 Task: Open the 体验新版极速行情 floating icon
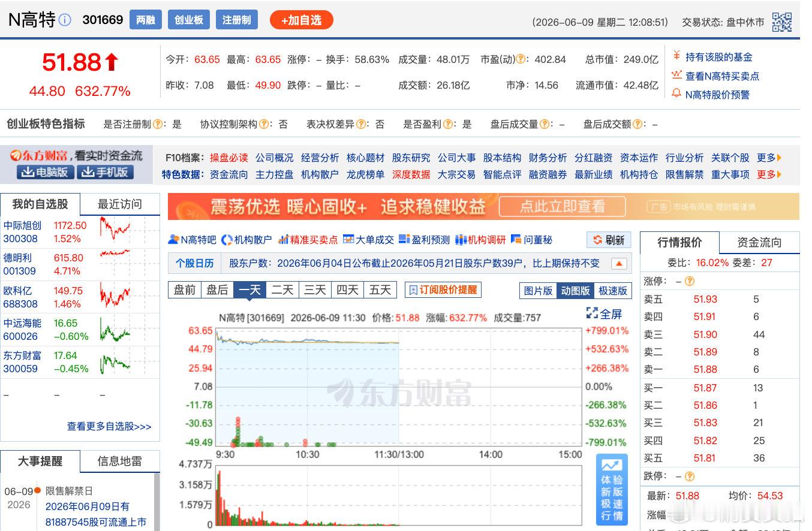click(x=612, y=490)
